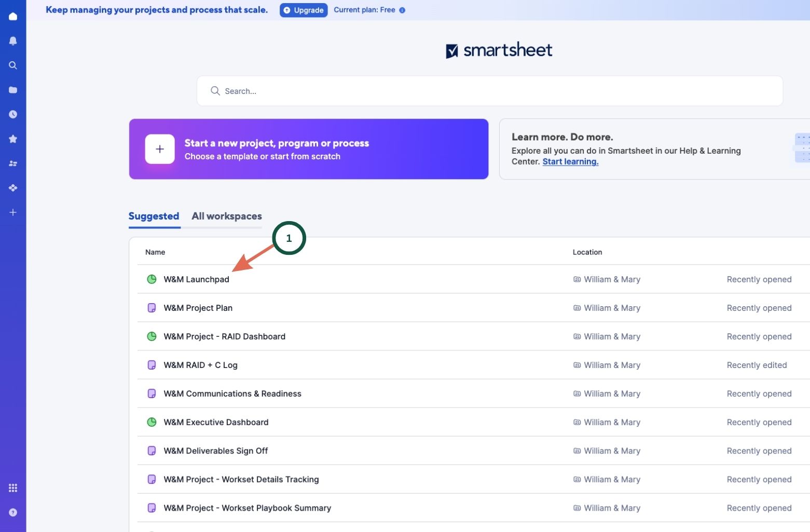Open Favorites star icon in sidebar
Screen dimensions: 810x532
coord(13,139)
